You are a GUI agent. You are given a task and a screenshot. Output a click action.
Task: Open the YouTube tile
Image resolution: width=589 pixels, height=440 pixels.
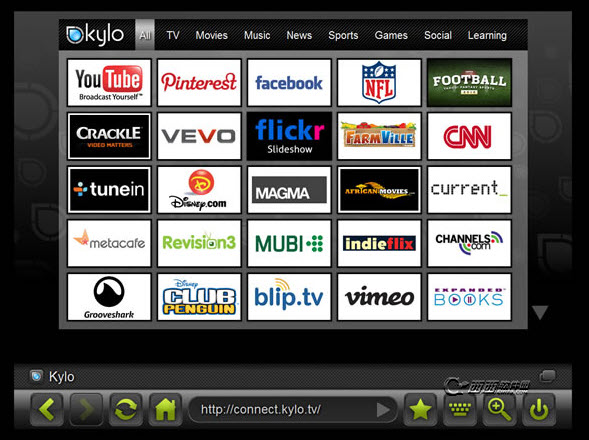point(109,83)
